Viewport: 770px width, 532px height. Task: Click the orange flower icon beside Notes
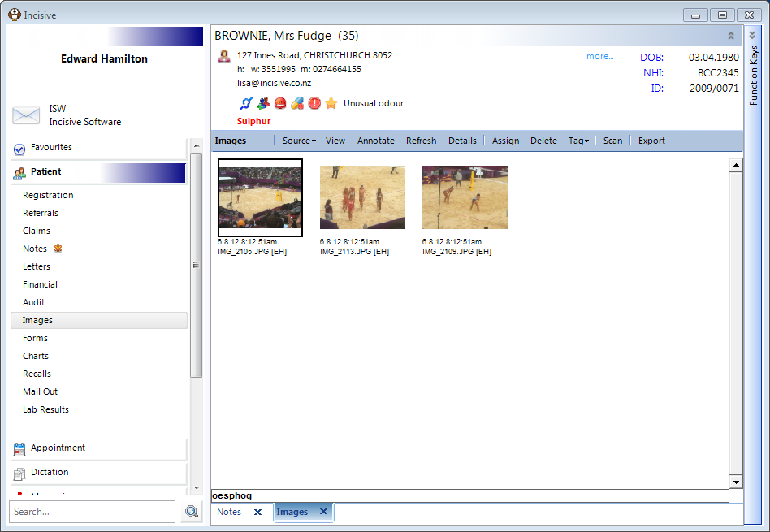click(x=58, y=249)
